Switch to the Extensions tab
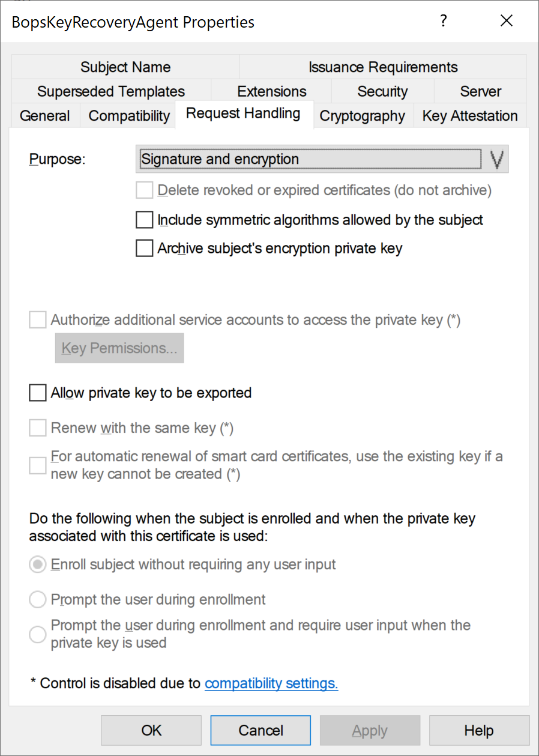This screenshot has height=756, width=539. point(272,91)
